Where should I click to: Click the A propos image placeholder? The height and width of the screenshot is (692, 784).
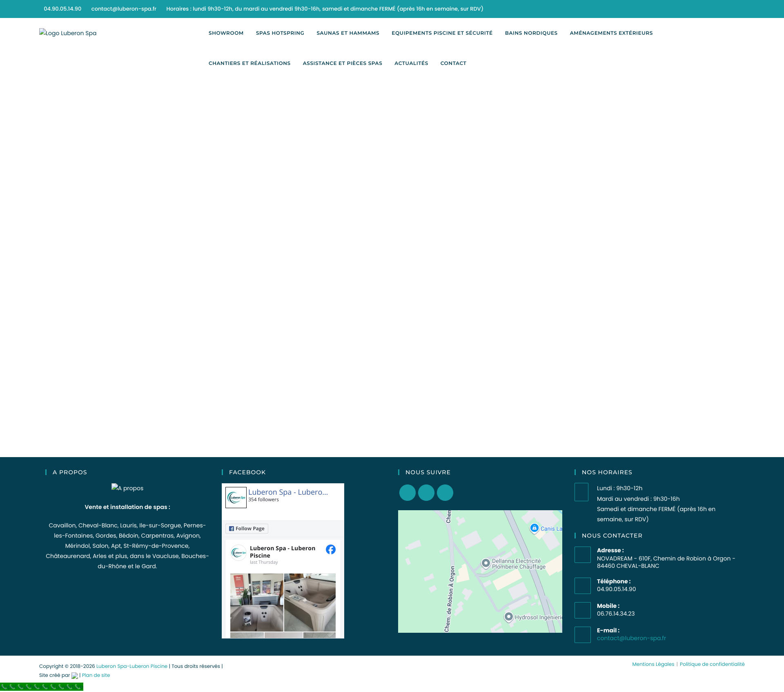click(x=127, y=488)
